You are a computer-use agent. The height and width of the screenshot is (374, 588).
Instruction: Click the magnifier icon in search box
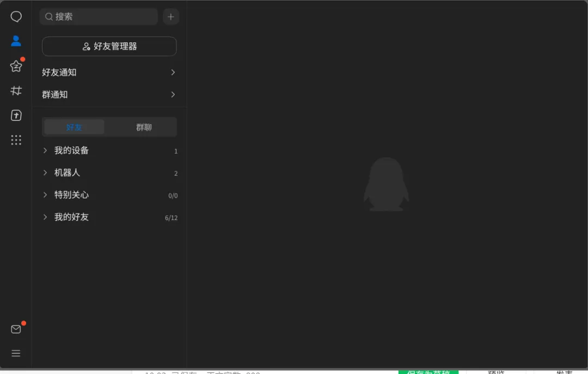pyautogui.click(x=49, y=16)
